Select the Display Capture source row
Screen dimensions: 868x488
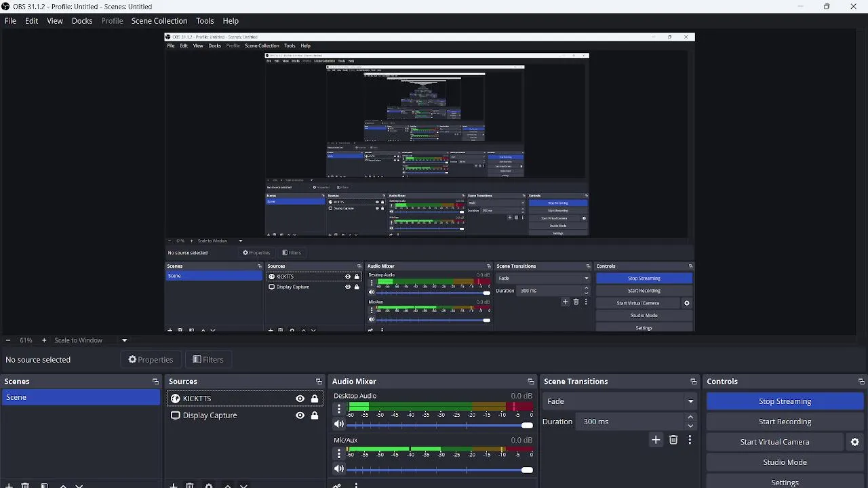[245, 415]
